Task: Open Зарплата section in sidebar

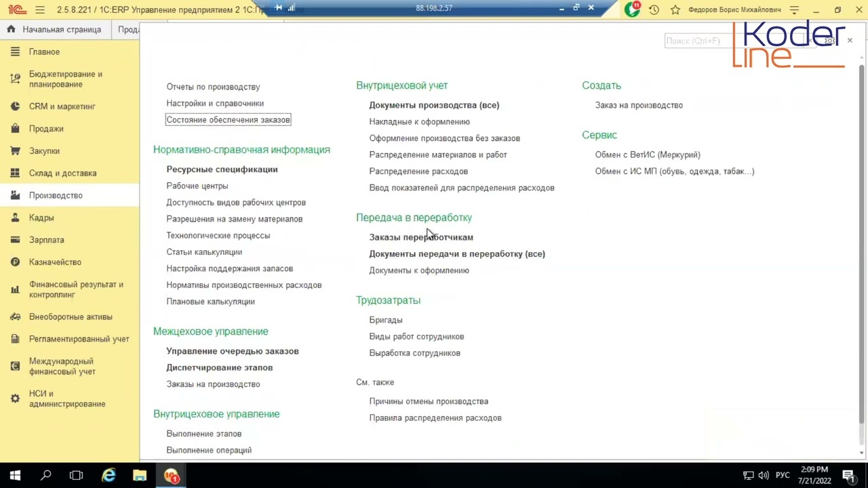Action: point(47,240)
